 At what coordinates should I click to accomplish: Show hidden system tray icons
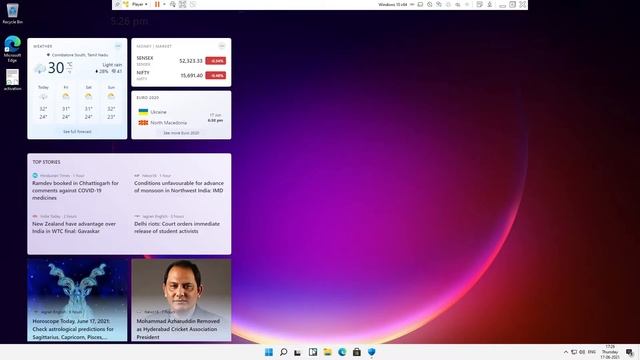coord(566,352)
